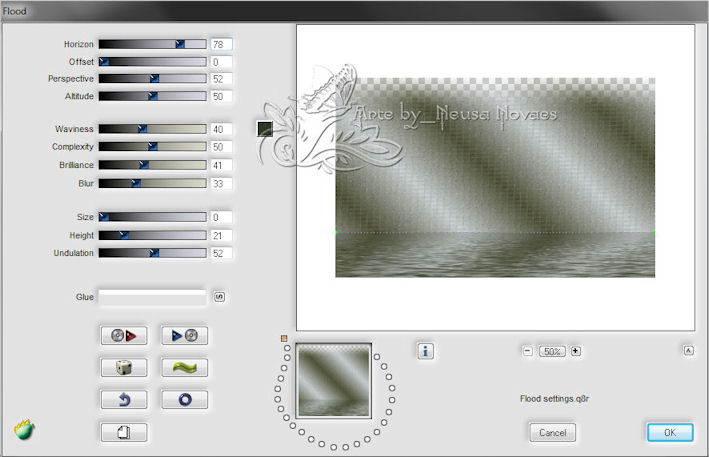This screenshot has width=709, height=457.
Task: Click the Offset value field showing 0
Action: (x=222, y=62)
